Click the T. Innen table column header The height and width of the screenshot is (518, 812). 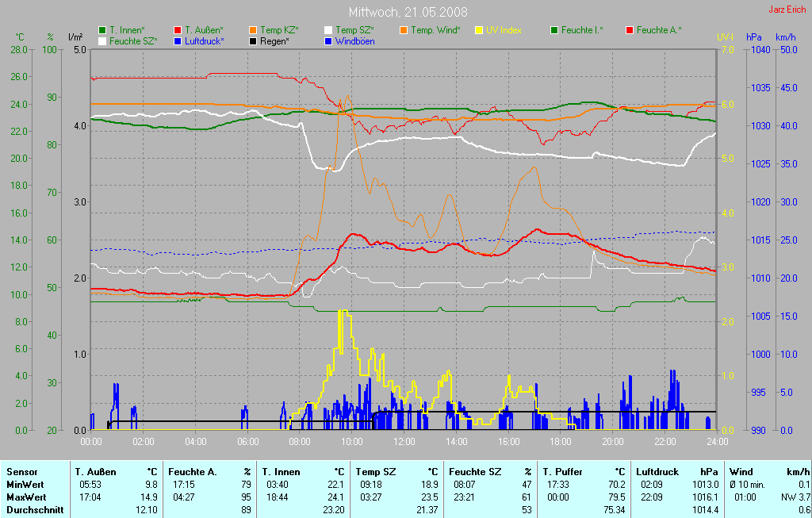(281, 472)
